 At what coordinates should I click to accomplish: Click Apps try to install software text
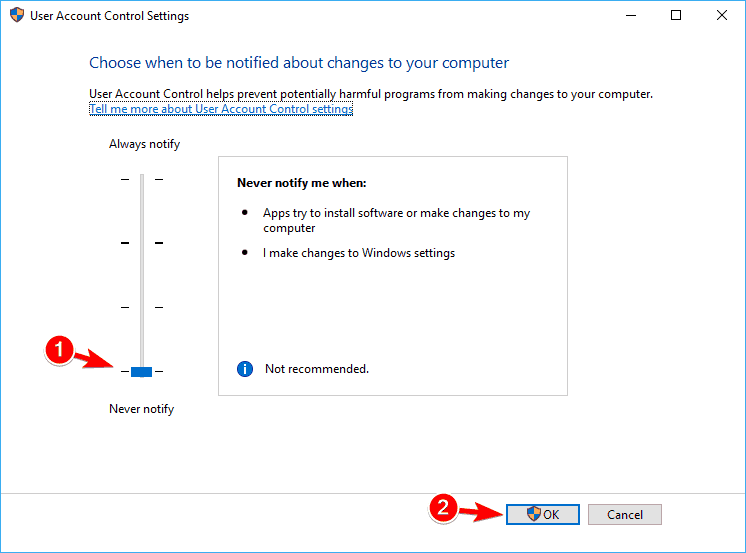point(396,220)
